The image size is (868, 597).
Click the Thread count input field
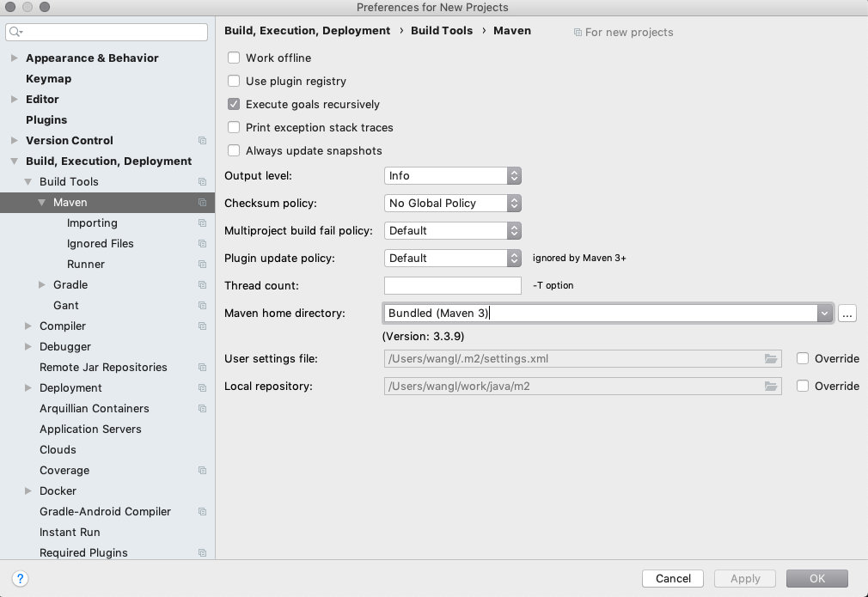coord(452,285)
